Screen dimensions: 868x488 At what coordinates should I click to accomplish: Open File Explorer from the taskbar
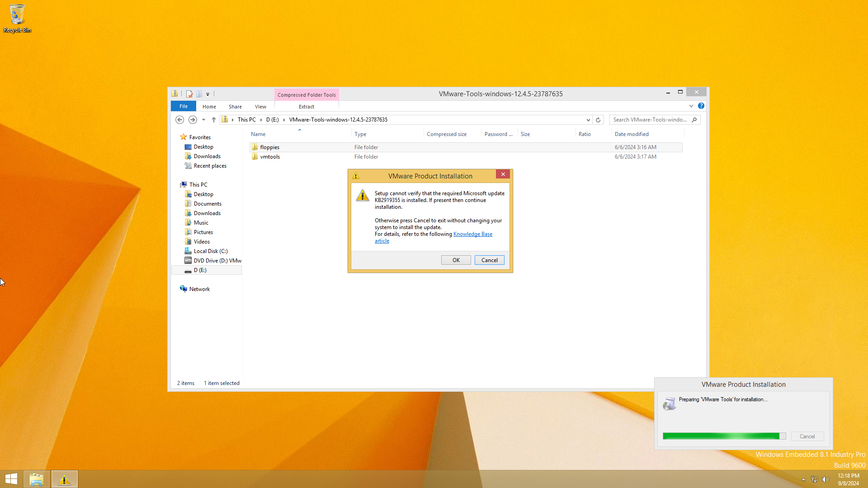[x=36, y=479]
